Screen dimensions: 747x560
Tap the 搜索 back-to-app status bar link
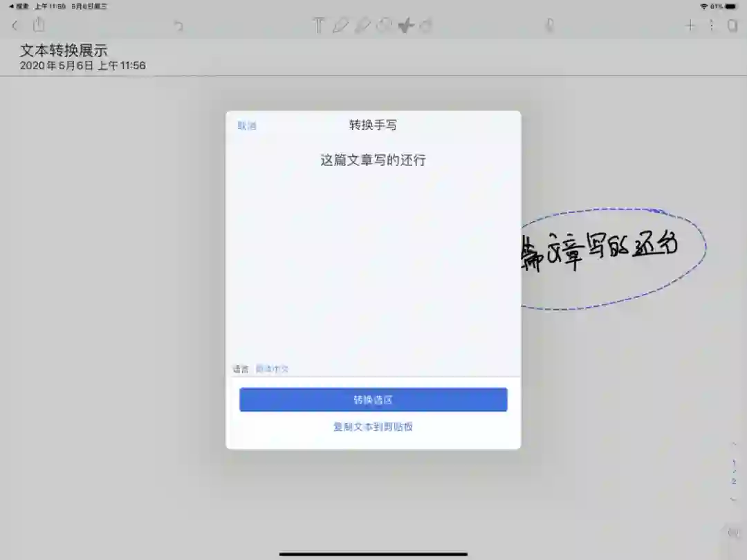click(19, 6)
